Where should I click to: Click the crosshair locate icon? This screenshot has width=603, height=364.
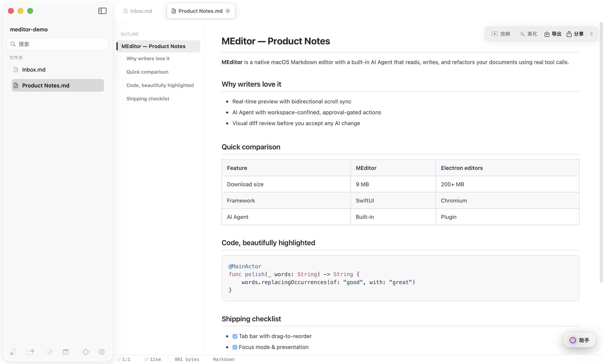[86, 352]
